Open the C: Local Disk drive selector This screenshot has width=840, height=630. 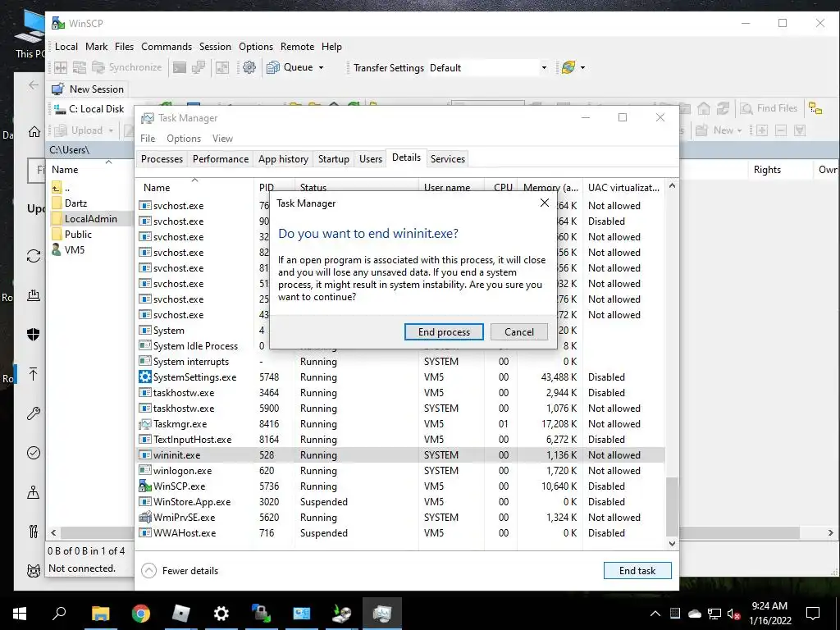[89, 109]
